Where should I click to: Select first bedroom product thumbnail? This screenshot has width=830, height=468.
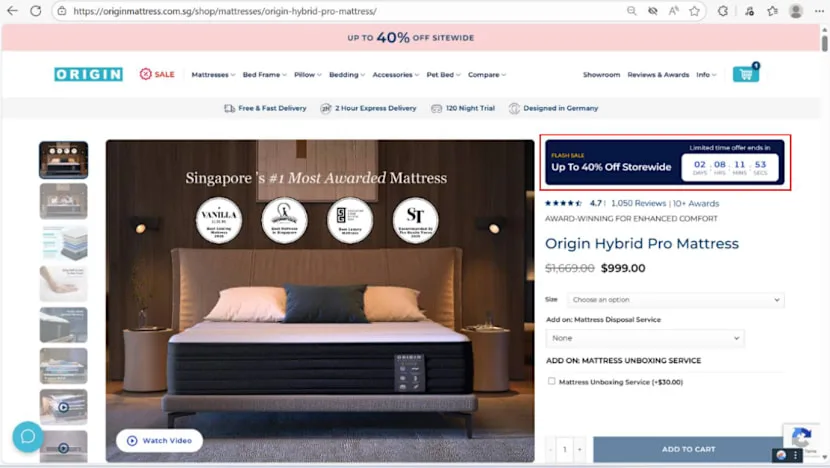[64, 159]
